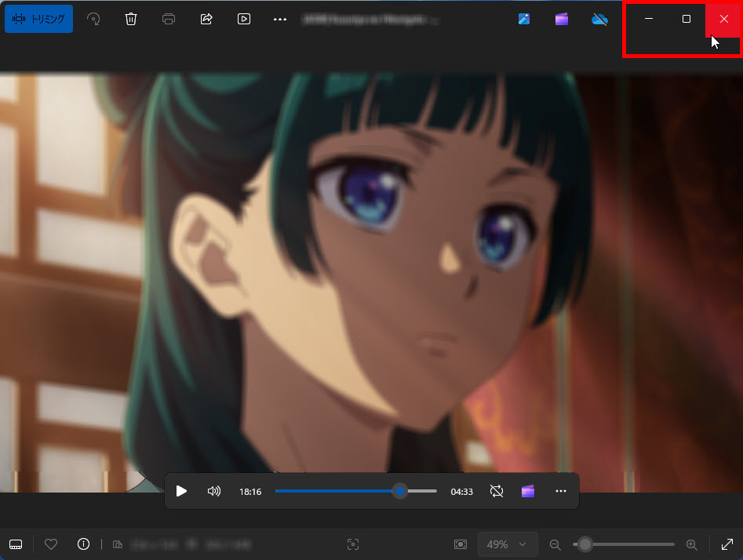The image size is (743, 560).
Task: Open the share options
Action: pyautogui.click(x=206, y=19)
